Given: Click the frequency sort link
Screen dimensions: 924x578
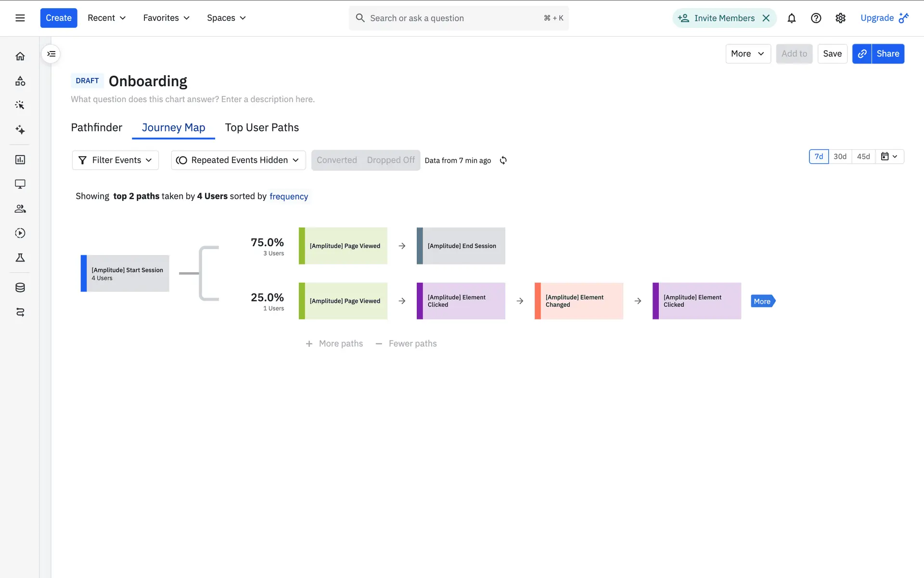Looking at the screenshot, I should point(288,197).
